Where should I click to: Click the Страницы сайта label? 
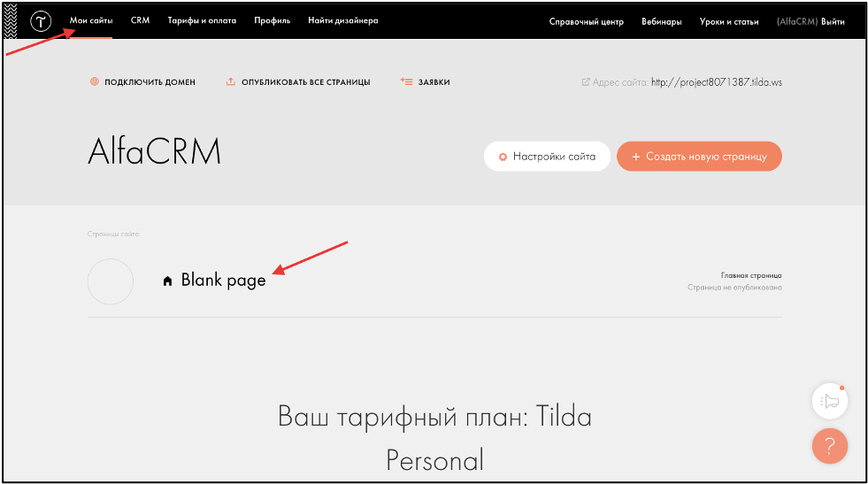pyautogui.click(x=113, y=234)
